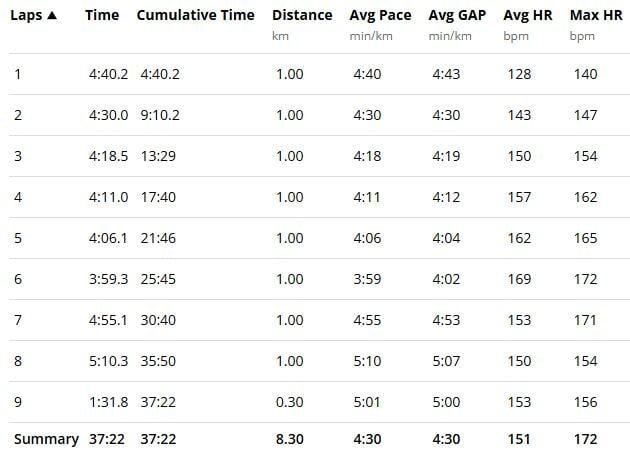Select lap 5 avg HR 162
This screenshot has height=458, width=630.
(x=518, y=238)
